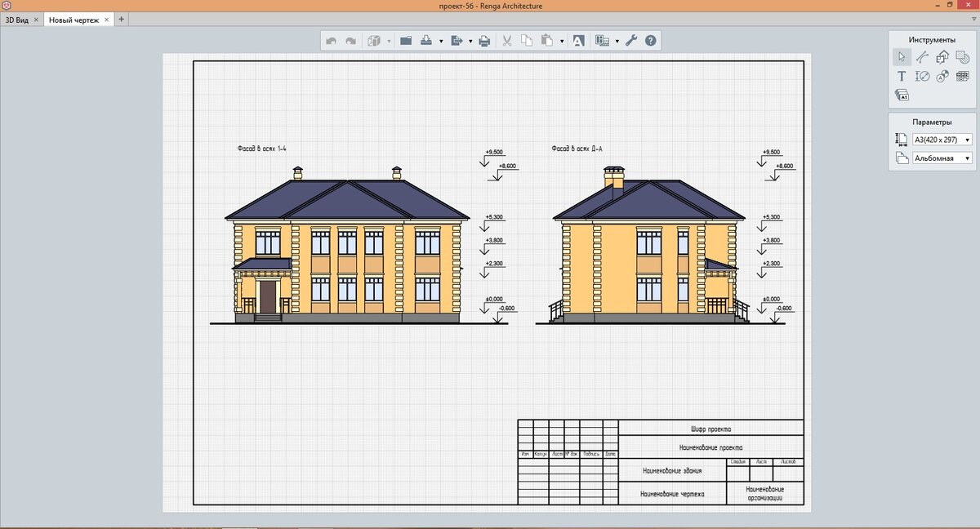Click the 'Шифр проекта' title block cell
Viewport: 980px width, 529px height.
coord(710,429)
